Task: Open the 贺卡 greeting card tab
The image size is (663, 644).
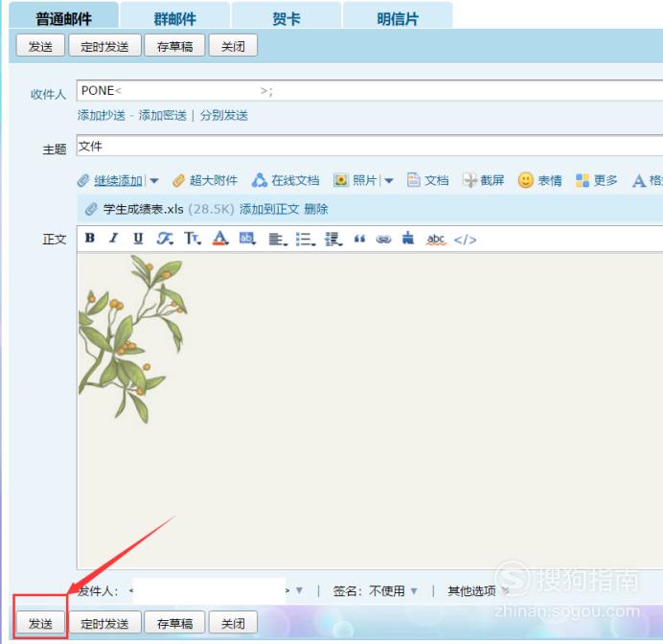Action: pyautogui.click(x=286, y=16)
